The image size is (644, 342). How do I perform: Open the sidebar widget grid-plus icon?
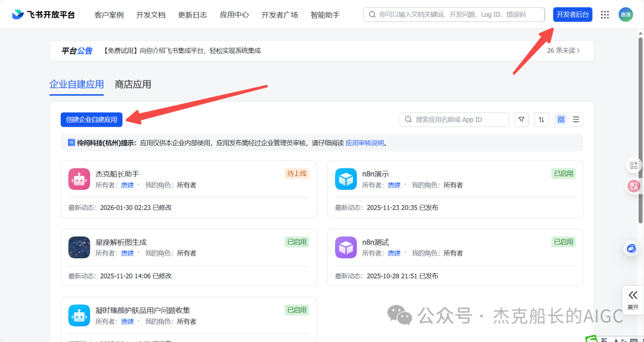coord(633,166)
